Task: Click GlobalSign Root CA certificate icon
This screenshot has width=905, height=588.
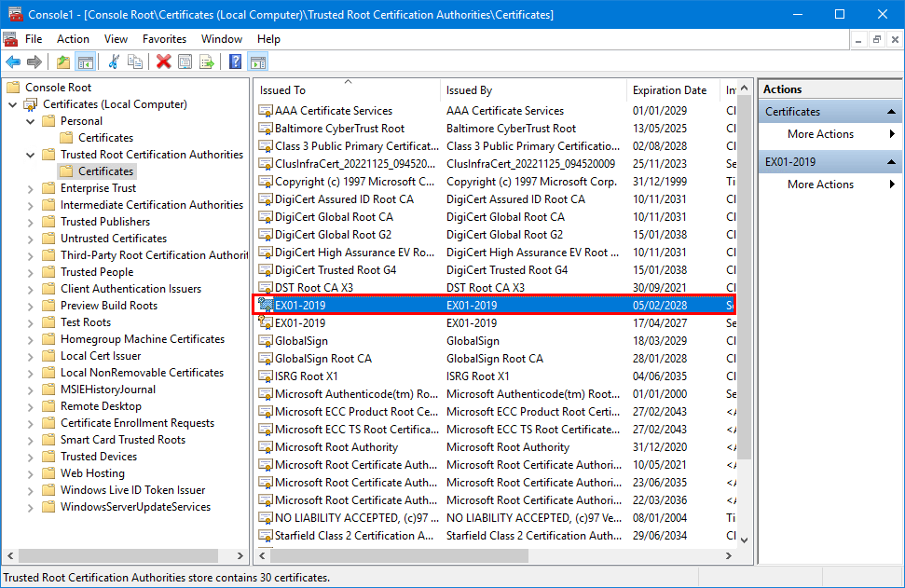Action: [266, 359]
